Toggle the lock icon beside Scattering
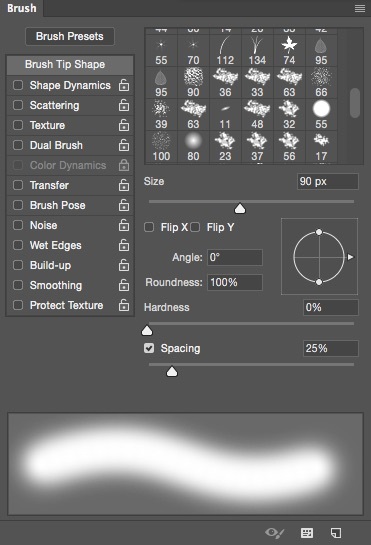 tap(124, 105)
